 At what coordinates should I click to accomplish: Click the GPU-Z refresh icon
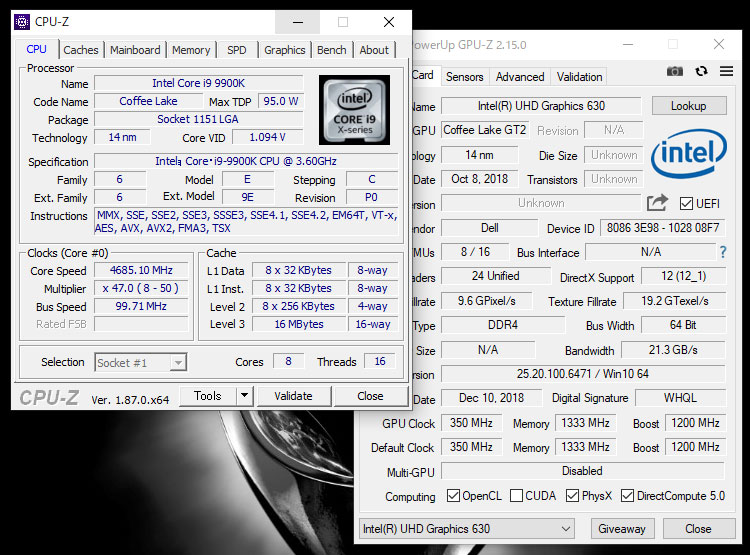tap(701, 71)
